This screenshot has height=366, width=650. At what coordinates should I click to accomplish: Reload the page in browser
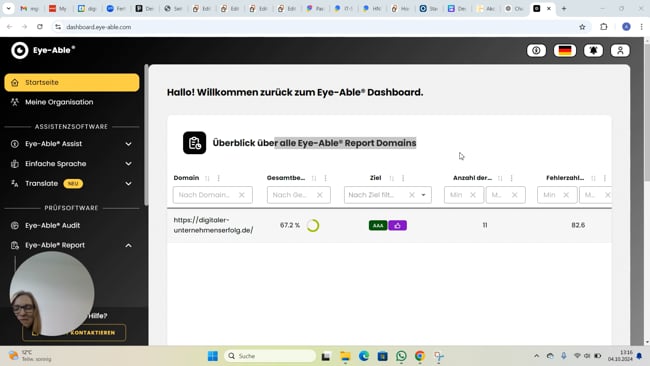pyautogui.click(x=40, y=27)
